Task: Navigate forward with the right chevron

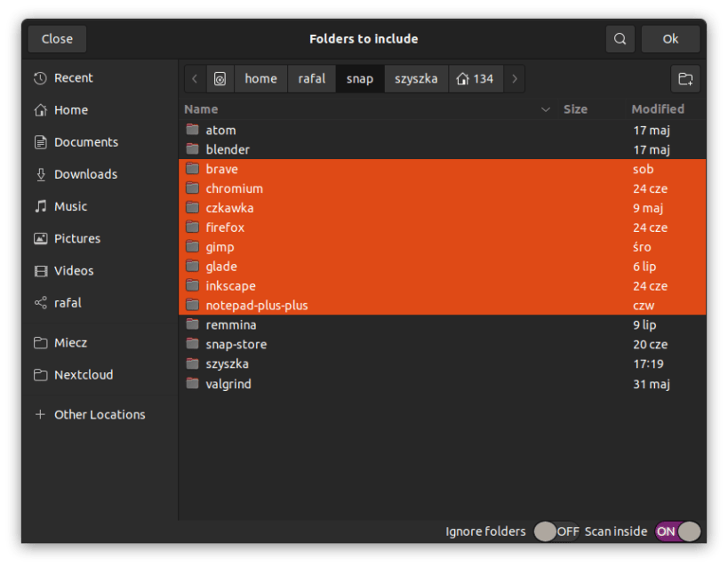Action: 514,78
